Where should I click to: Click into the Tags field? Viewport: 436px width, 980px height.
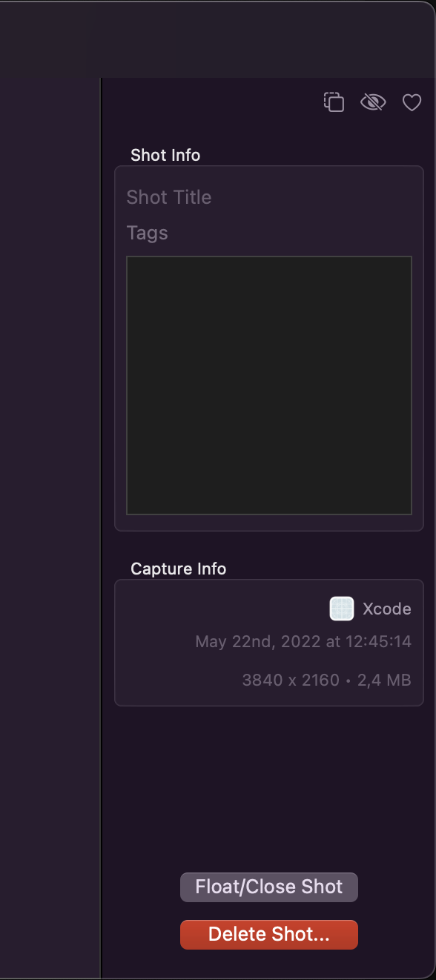tap(269, 233)
